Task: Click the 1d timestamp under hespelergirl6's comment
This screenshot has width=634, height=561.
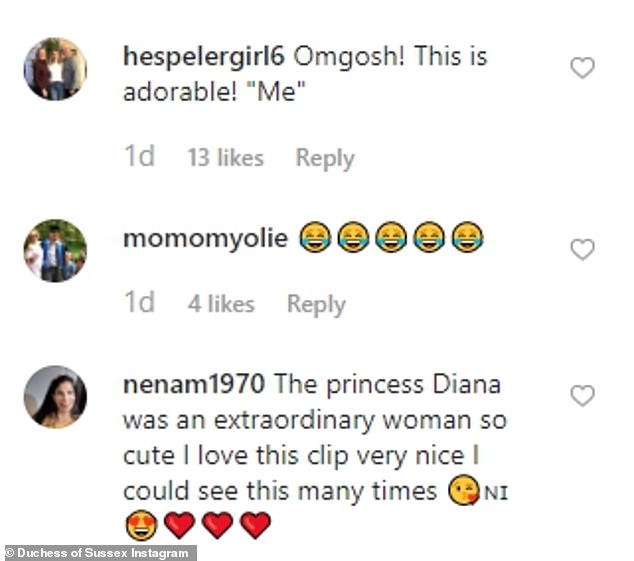Action: coord(138,158)
